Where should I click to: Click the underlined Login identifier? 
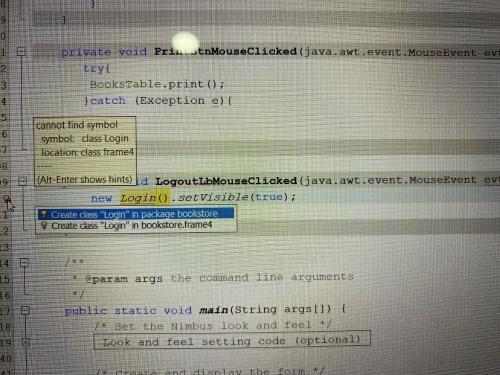click(138, 198)
